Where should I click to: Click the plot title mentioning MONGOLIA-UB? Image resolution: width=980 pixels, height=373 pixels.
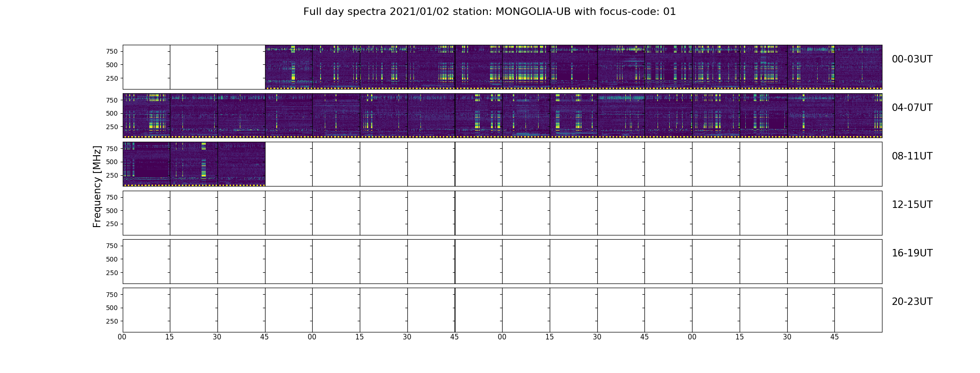pos(490,12)
